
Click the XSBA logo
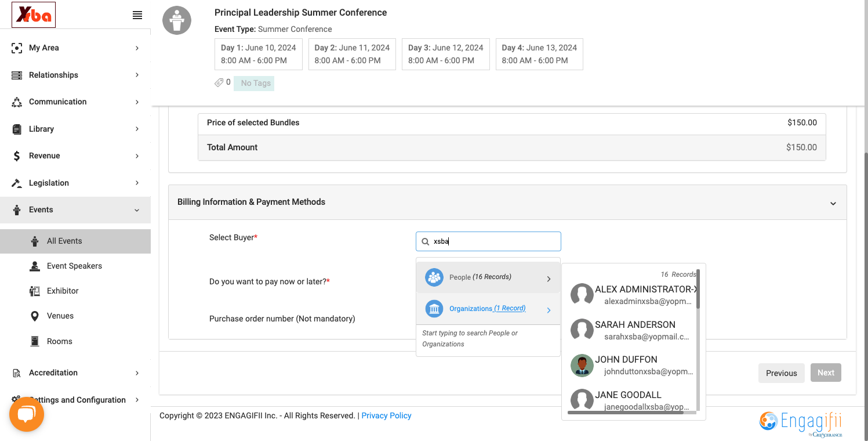point(34,16)
